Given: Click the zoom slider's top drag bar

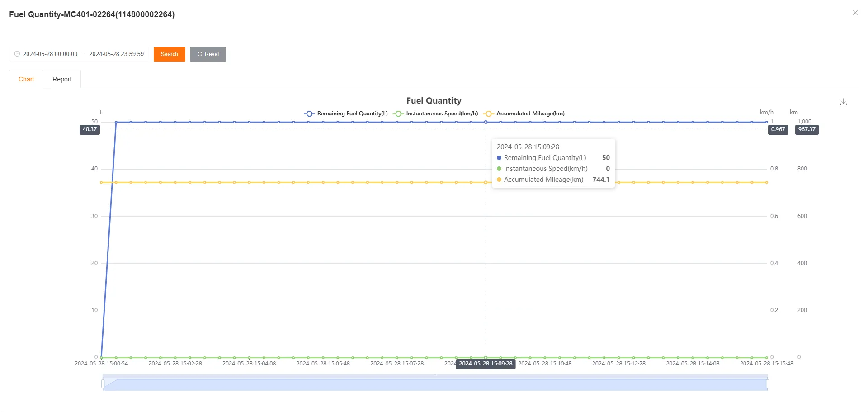Looking at the screenshot, I should pyautogui.click(x=435, y=376).
